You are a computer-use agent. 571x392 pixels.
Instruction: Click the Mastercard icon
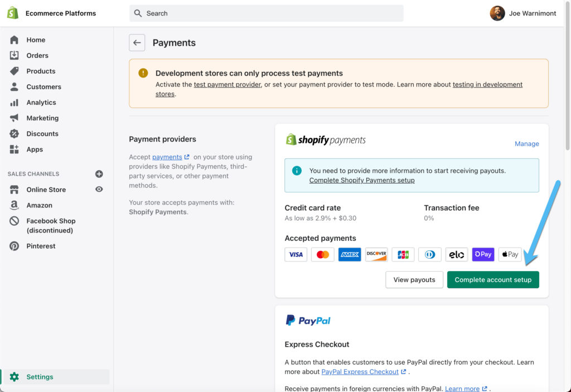click(323, 254)
